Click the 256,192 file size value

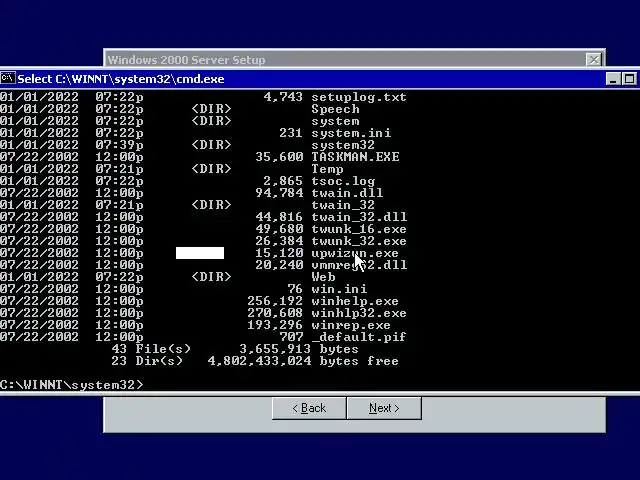click(x=275, y=301)
